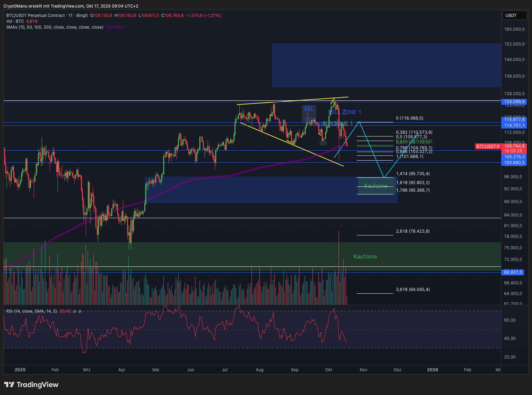Select the 68.937,5 blue price label
The width and height of the screenshot is (532, 395).
[513, 272]
